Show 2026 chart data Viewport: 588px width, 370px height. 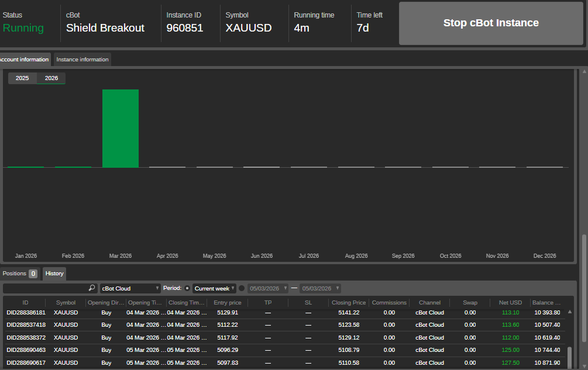pyautogui.click(x=51, y=78)
